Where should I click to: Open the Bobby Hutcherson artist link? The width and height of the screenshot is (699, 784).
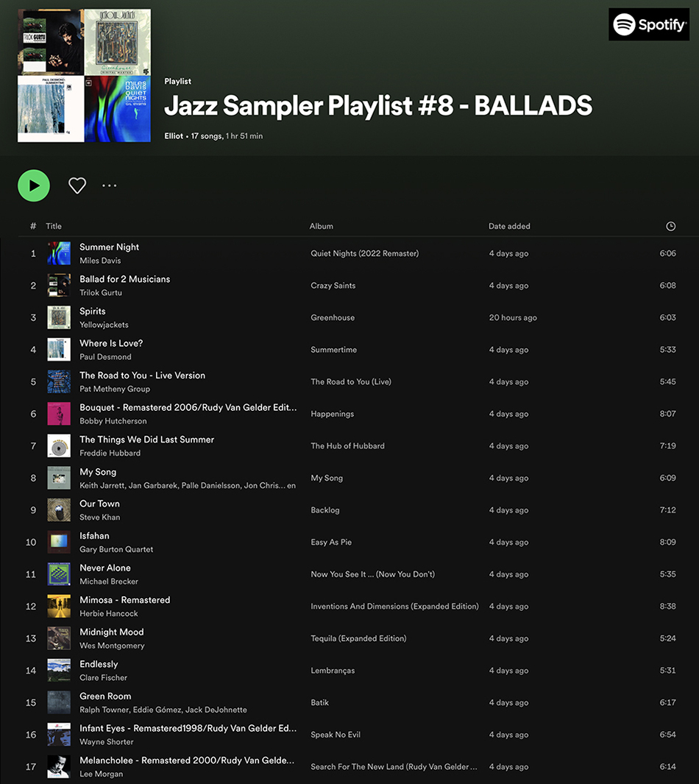[113, 421]
